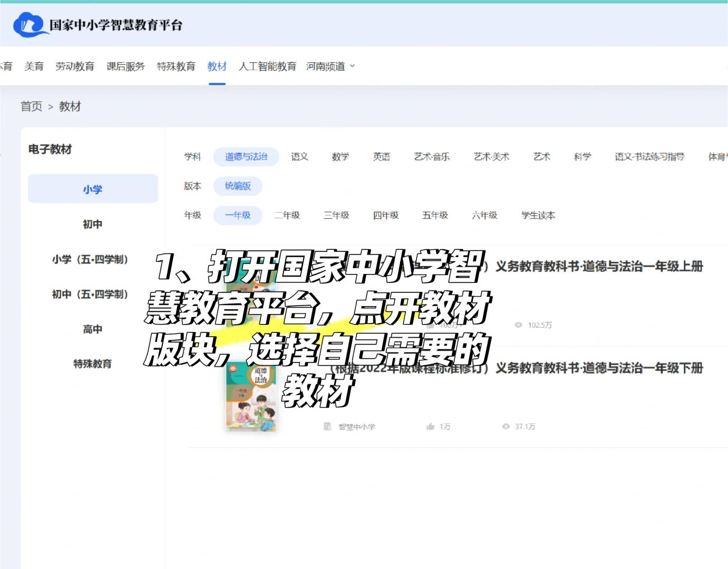Select the 三年级 grade filter
Viewport: 728px width, 569px height.
[336, 215]
